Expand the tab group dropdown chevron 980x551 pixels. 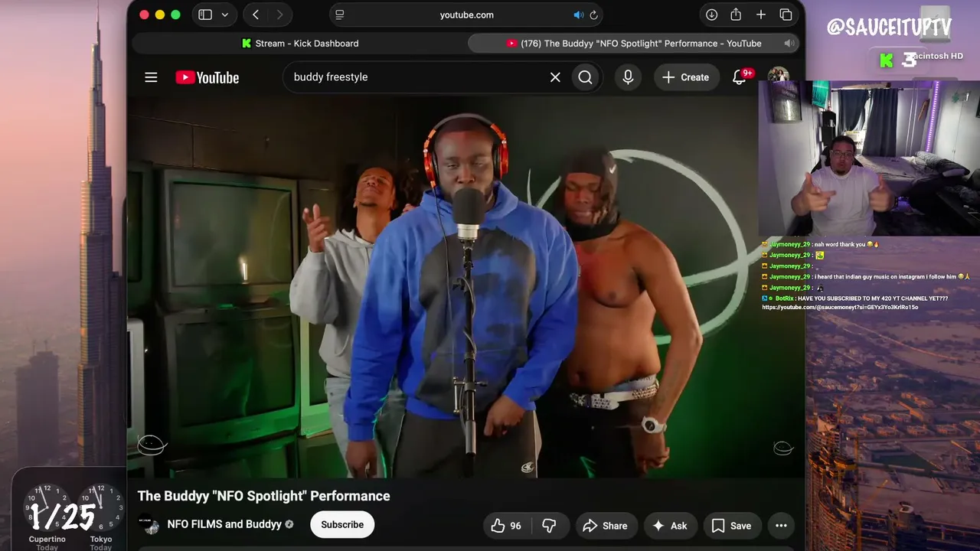pos(225,15)
